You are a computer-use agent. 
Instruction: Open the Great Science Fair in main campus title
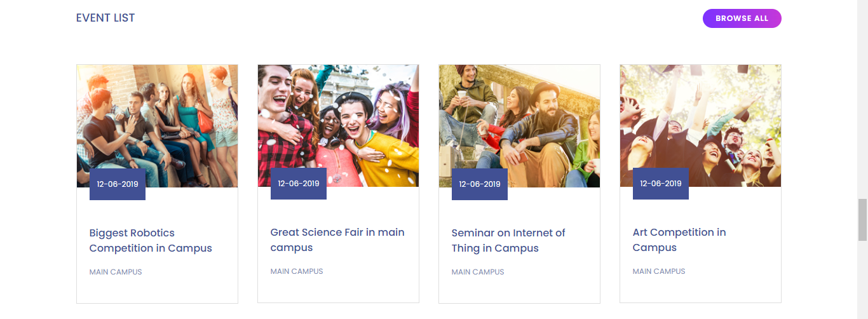click(x=337, y=240)
